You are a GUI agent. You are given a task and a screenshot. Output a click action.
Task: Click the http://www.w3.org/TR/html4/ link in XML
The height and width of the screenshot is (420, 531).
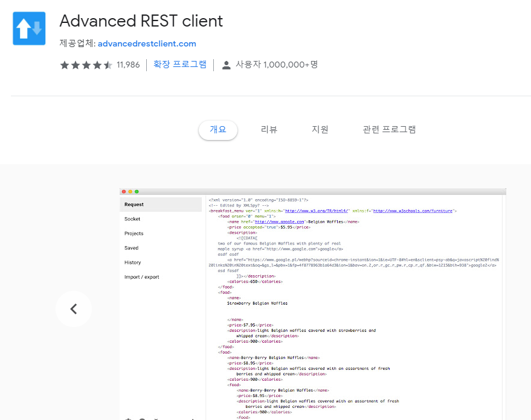tap(317, 211)
